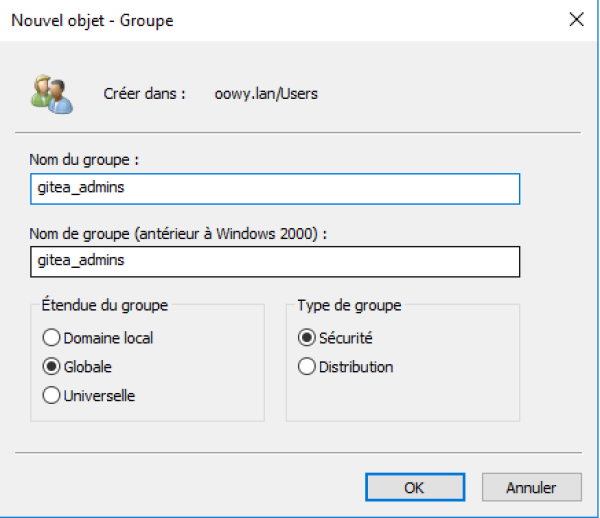This screenshot has width=600, height=518.
Task: Pick the Sécurité group type radio button
Action: click(x=307, y=338)
